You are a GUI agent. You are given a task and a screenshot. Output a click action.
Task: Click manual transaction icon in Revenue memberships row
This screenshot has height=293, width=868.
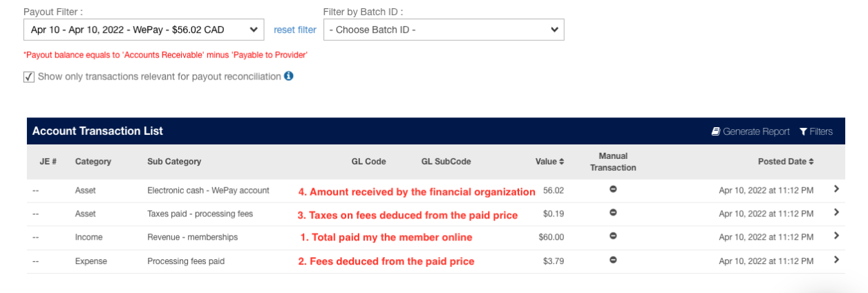[x=613, y=236]
